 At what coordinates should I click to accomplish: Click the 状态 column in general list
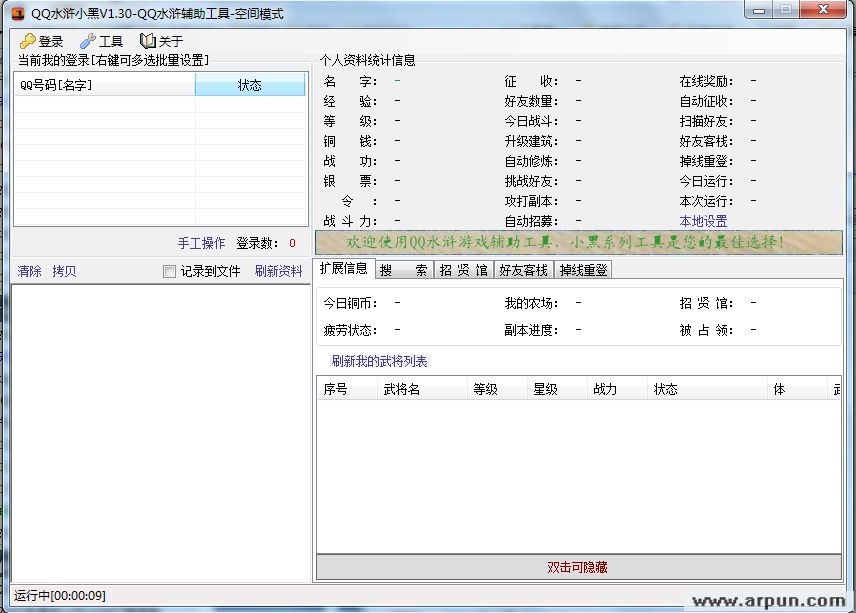pyautogui.click(x=707, y=389)
